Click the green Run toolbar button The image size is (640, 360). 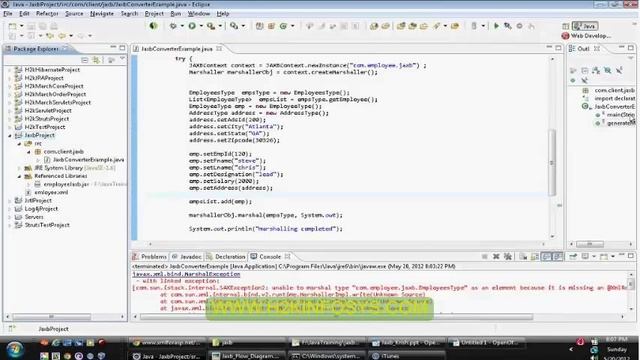(x=192, y=26)
